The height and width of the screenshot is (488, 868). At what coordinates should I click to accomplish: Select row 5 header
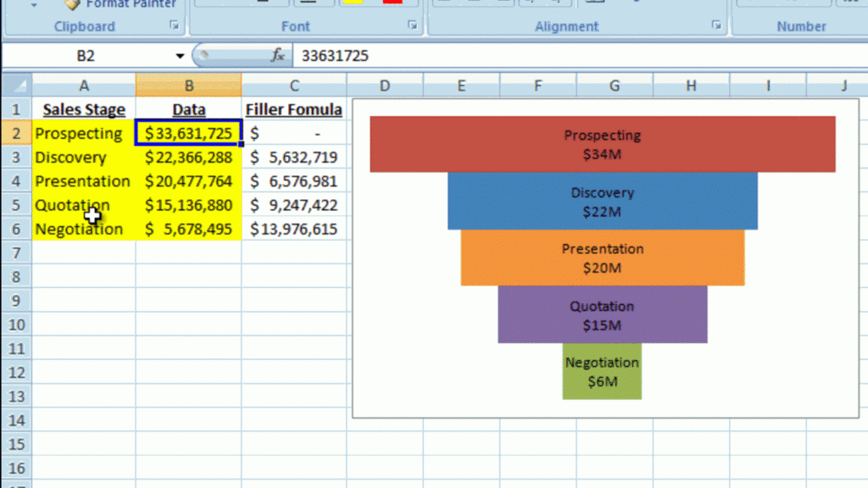(15, 205)
